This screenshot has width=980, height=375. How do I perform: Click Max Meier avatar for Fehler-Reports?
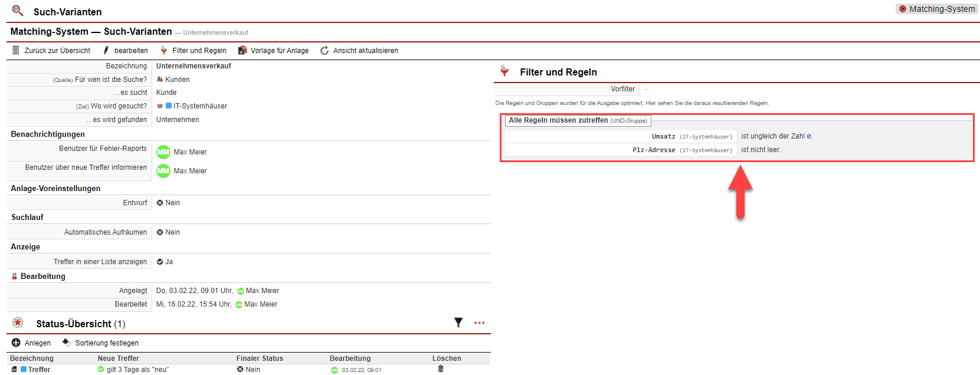(163, 152)
